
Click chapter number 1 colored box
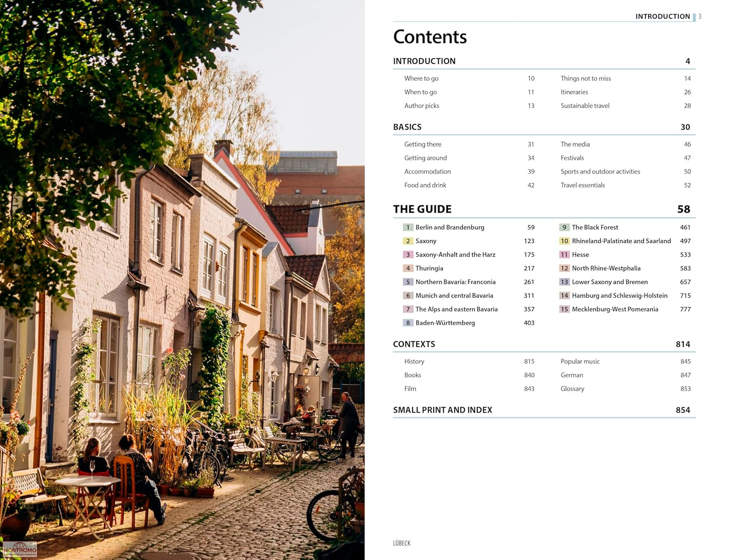pyautogui.click(x=408, y=227)
